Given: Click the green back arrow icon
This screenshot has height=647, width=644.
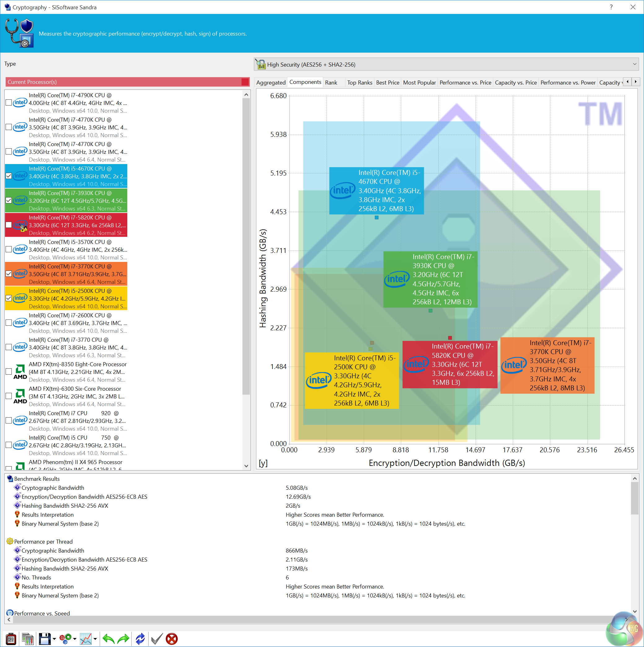Looking at the screenshot, I should [108, 639].
